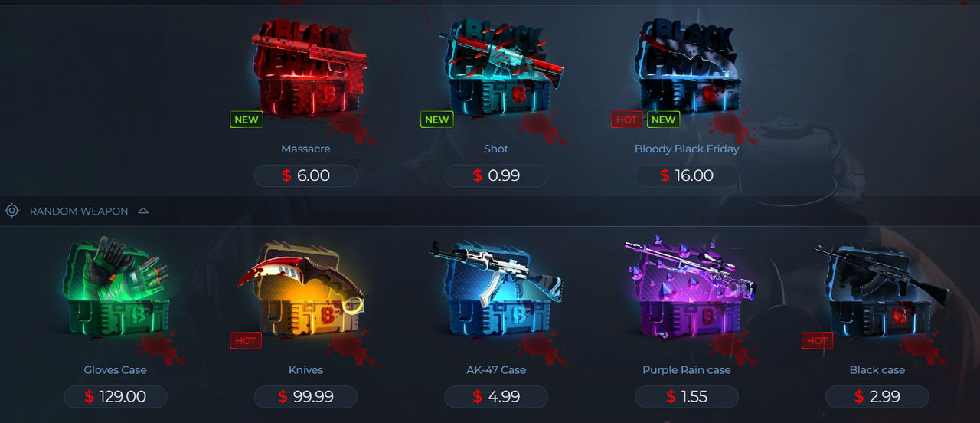
Task: Open the red Massacre case image
Action: pyautogui.click(x=306, y=70)
